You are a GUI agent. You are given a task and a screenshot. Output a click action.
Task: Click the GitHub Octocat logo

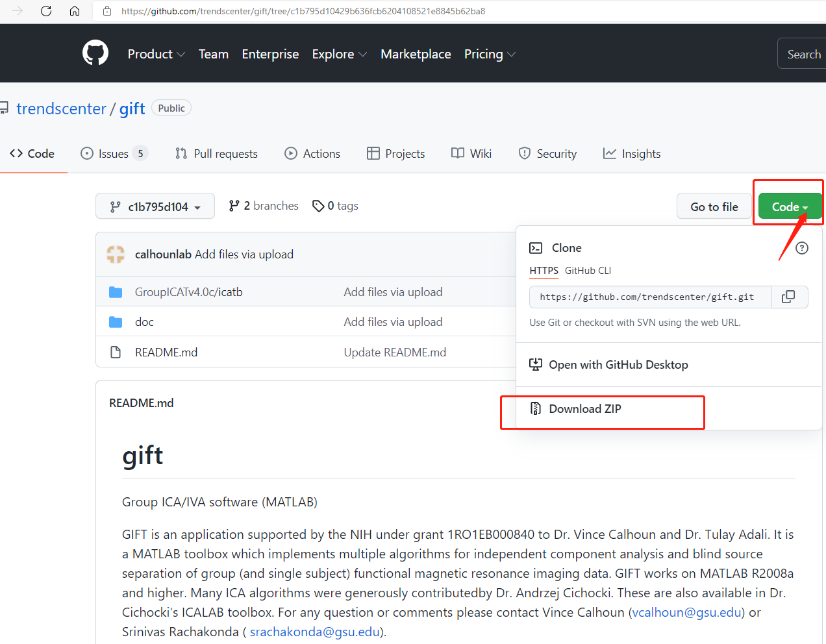pyautogui.click(x=95, y=53)
